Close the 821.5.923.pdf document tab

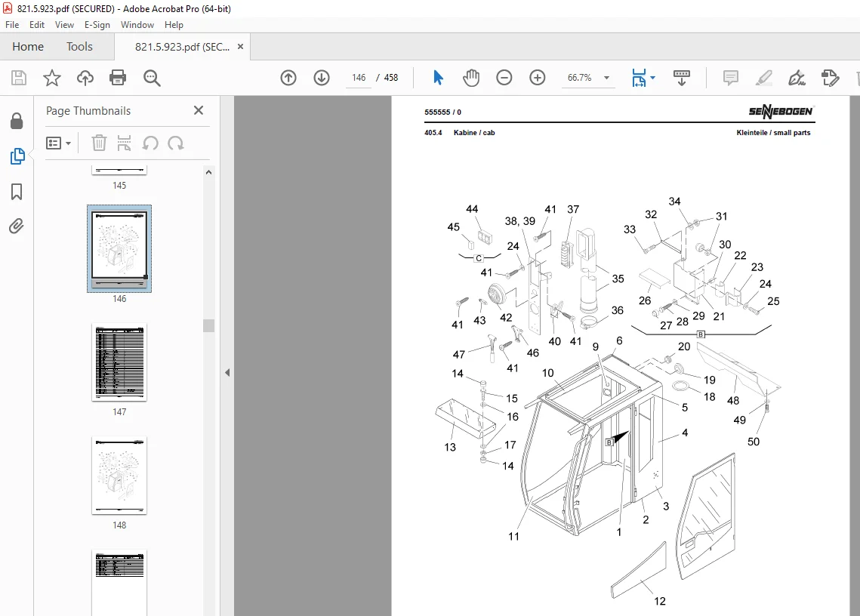pyautogui.click(x=240, y=47)
